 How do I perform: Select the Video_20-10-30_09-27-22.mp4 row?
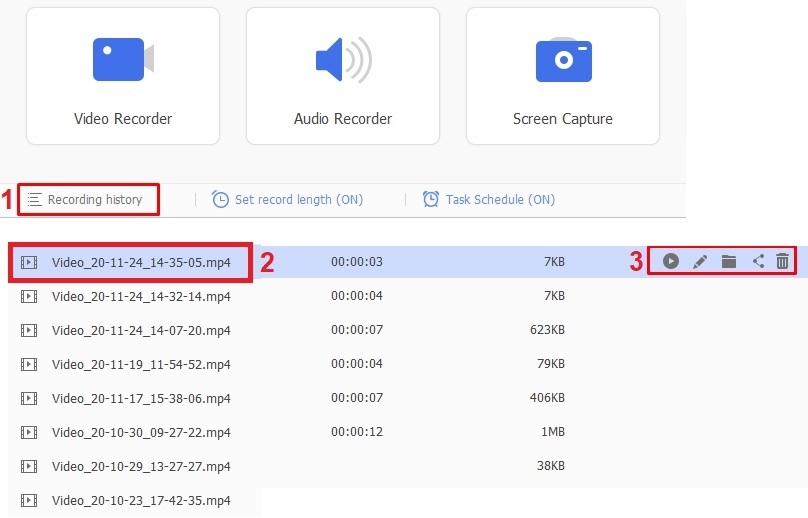click(141, 432)
